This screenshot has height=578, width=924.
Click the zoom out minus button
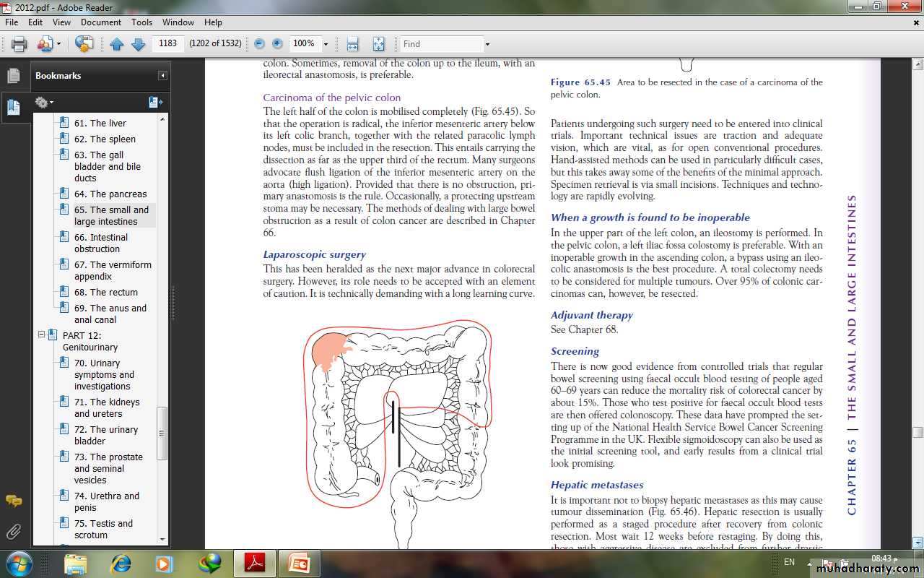click(259, 44)
